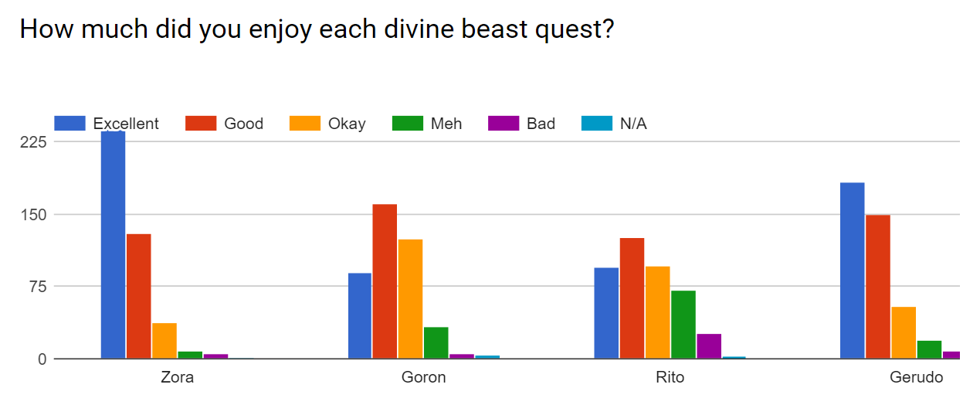Click the orange Okay legend swatch

pyautogui.click(x=304, y=124)
